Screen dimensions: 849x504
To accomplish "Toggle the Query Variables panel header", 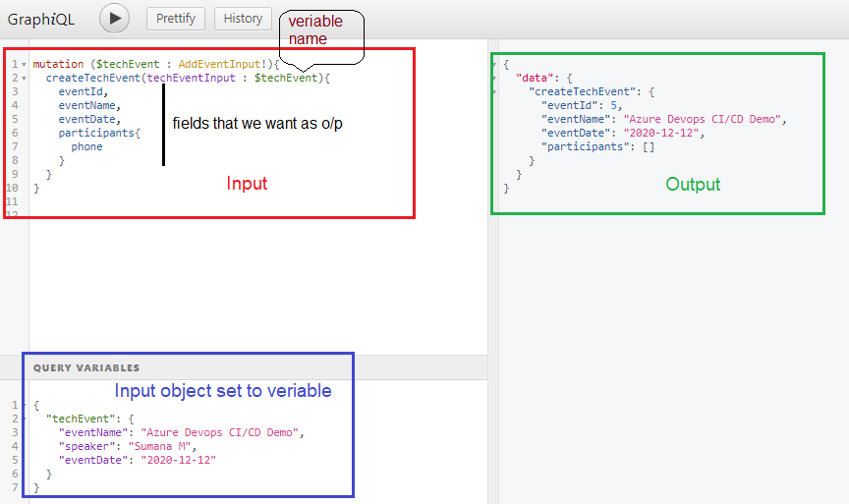I will pyautogui.click(x=86, y=367).
